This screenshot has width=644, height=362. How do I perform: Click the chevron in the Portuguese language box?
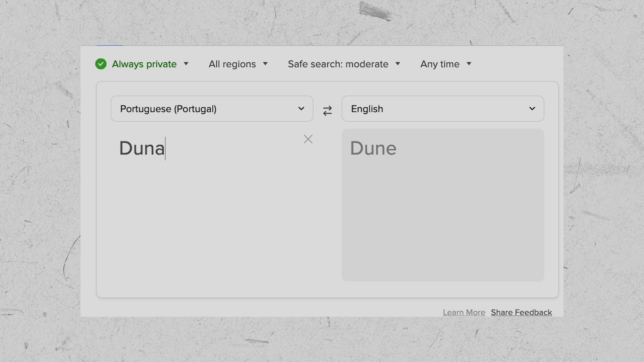point(301,109)
